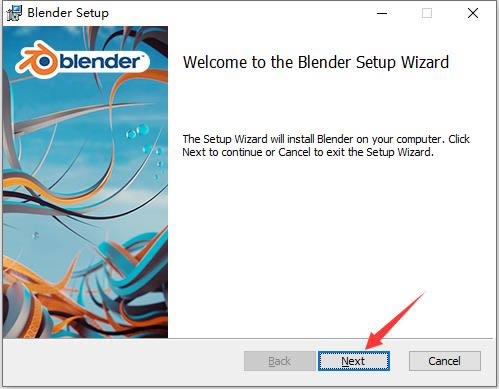Cancel the Blender Setup Wizard
Image resolution: width=499 pixels, height=389 pixels.
tap(445, 361)
